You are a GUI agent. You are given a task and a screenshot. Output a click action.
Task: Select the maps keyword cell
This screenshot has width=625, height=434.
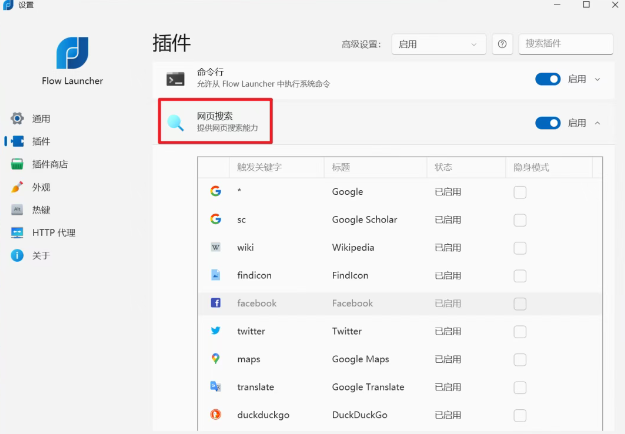248,359
